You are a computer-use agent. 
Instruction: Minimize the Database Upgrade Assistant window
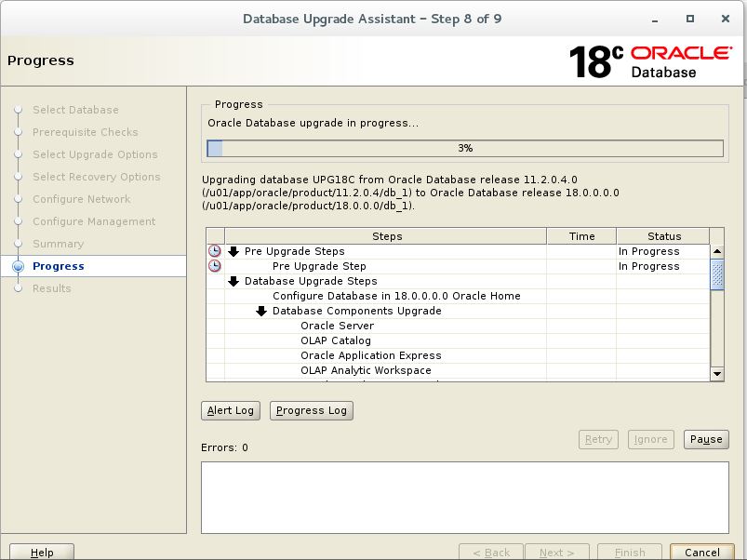coord(655,19)
